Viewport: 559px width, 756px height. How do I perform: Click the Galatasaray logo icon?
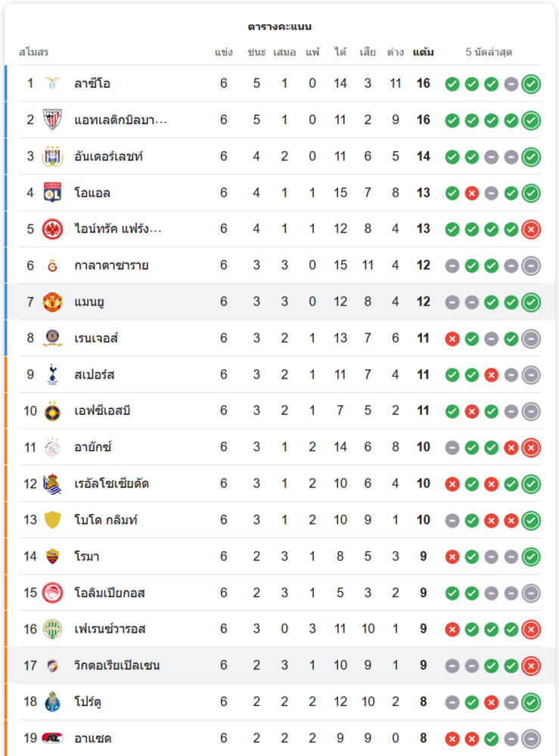point(52,265)
